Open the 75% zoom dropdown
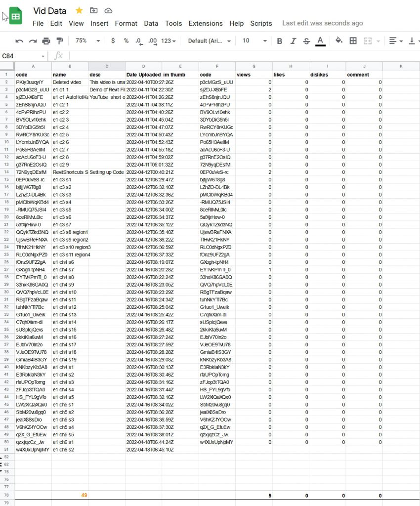420x506 pixels. 87,41
